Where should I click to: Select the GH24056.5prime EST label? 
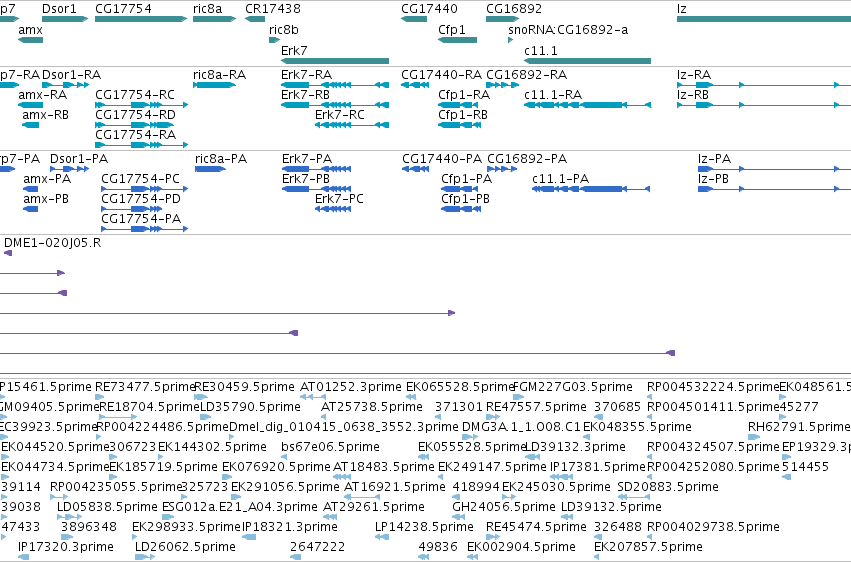pos(504,507)
